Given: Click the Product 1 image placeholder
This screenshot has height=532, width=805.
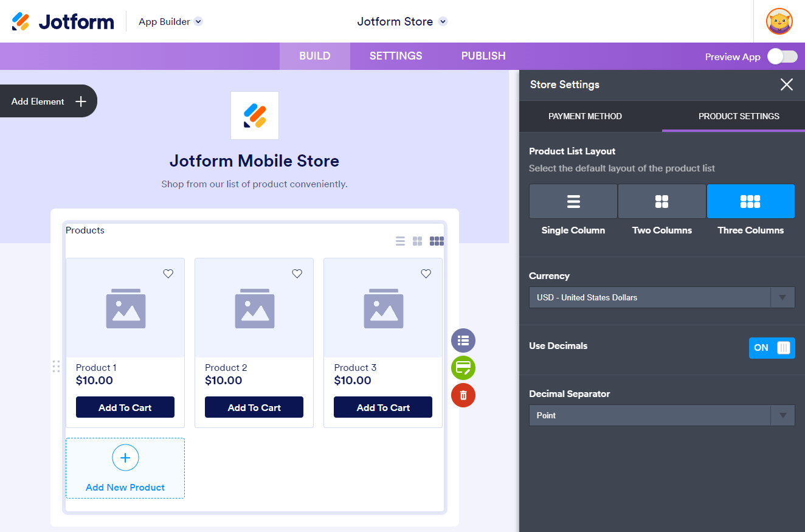Looking at the screenshot, I should (x=125, y=308).
